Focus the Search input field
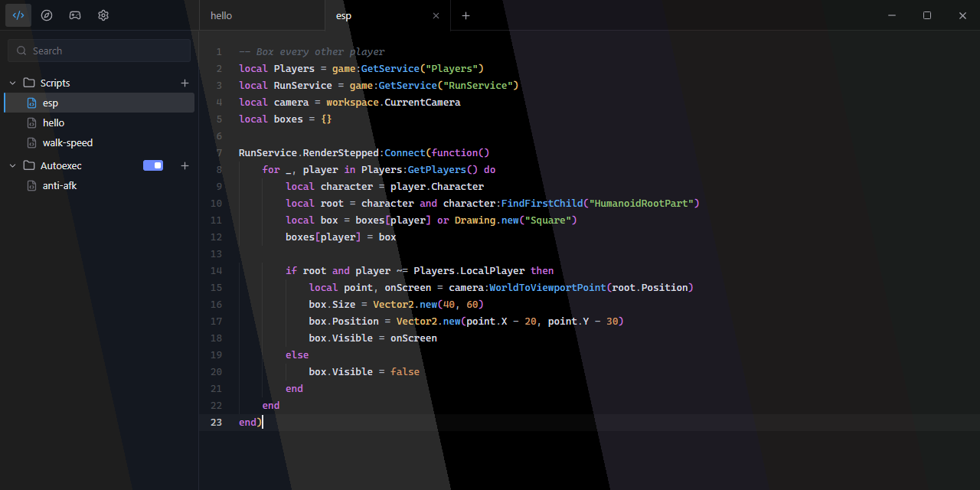The width and height of the screenshot is (980, 490). [x=99, y=51]
